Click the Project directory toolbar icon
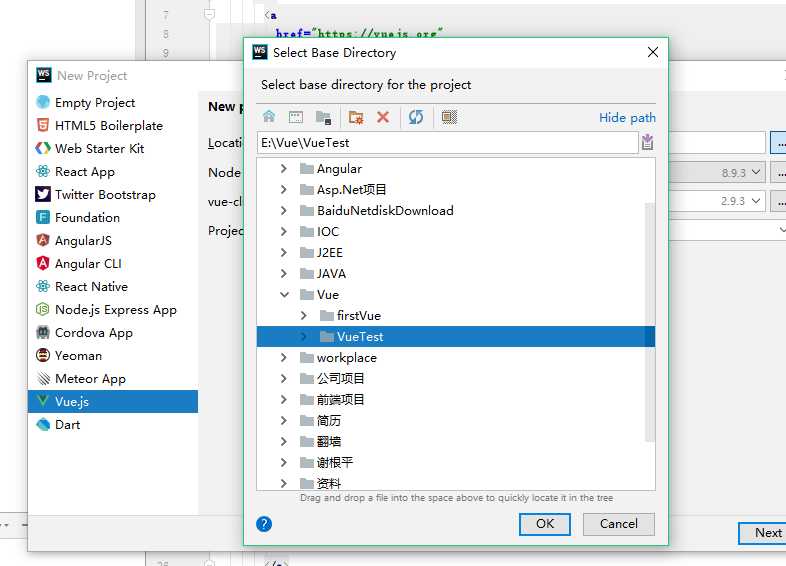Screen dimensions: 786x566 323,117
